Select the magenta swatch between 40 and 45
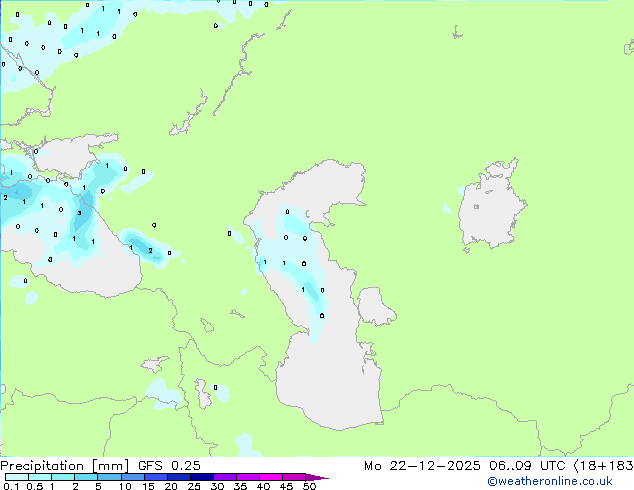This screenshot has width=634, height=490. pos(271,477)
